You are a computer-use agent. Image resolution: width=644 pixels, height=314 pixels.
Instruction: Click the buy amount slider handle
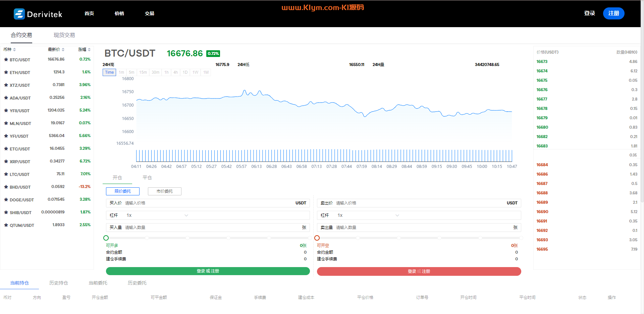click(106, 238)
